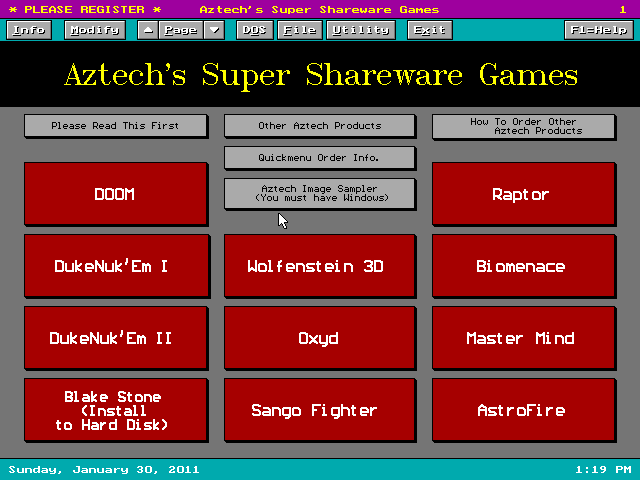640x480 pixels.
Task: Open the File menu
Action: tap(299, 30)
